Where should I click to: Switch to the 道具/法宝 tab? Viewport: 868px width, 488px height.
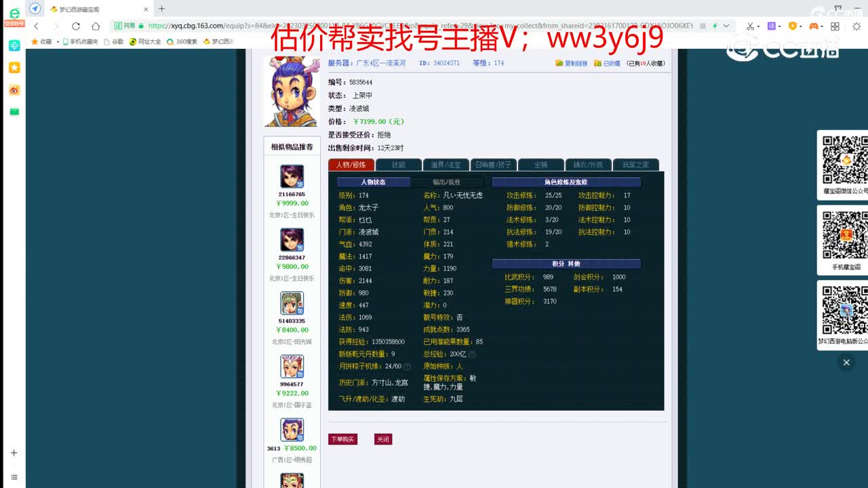coord(446,165)
